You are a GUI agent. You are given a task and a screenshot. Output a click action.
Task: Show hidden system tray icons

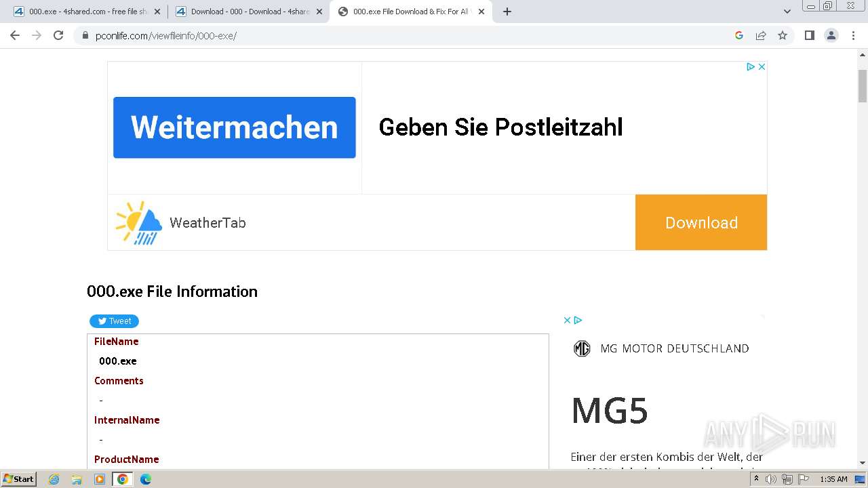pyautogui.click(x=756, y=479)
